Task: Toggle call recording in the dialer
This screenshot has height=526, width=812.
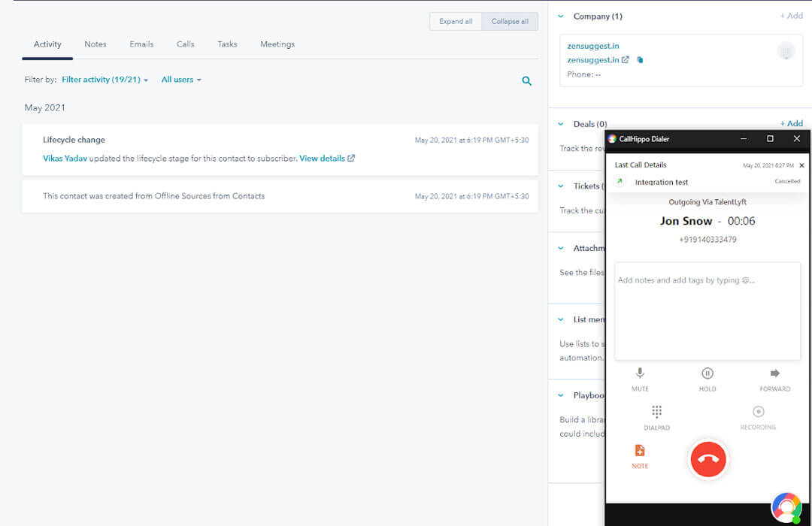Action: point(758,412)
